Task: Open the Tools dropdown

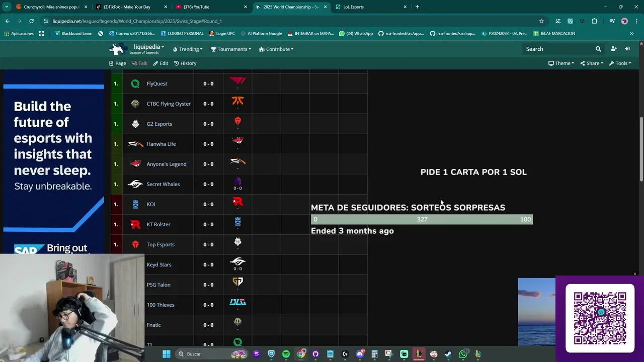Action: [x=620, y=63]
